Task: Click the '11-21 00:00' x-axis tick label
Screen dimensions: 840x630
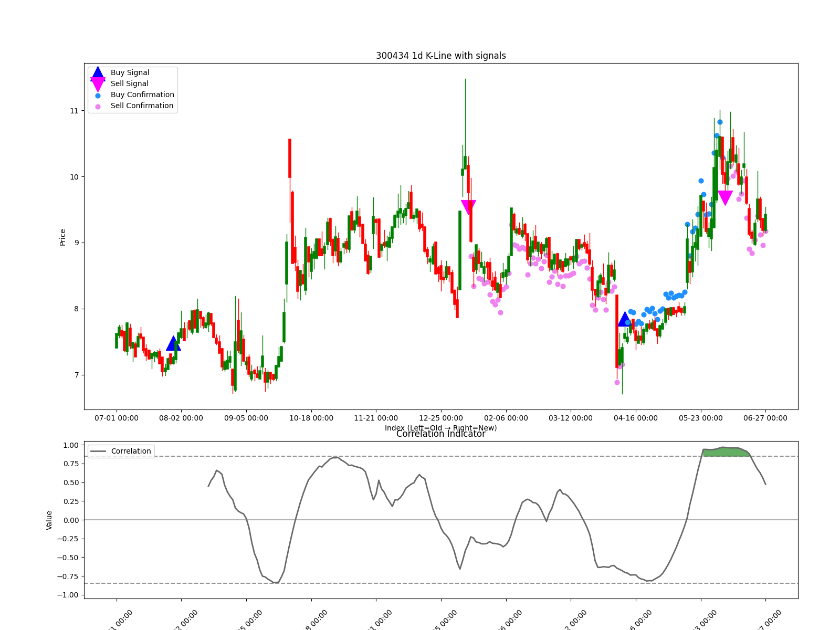Action: (376, 418)
